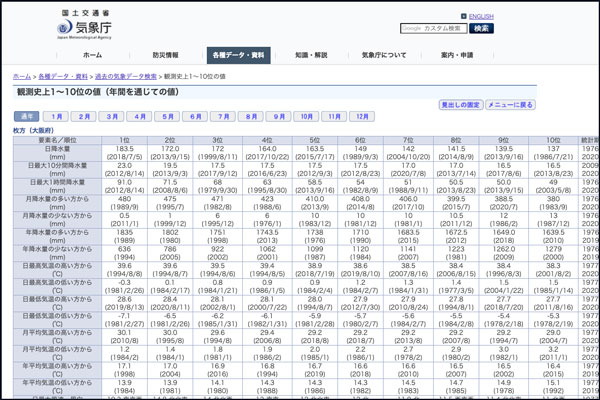This screenshot has width=600, height=400.
Task: Click the ホーム breadcrumb link
Action: pyautogui.click(x=22, y=76)
